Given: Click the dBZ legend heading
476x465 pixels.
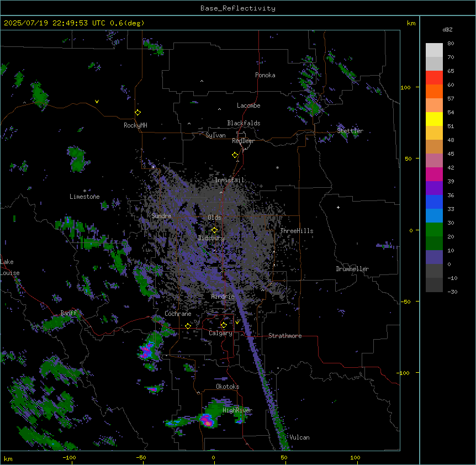Looking at the screenshot, I should [x=447, y=30].
